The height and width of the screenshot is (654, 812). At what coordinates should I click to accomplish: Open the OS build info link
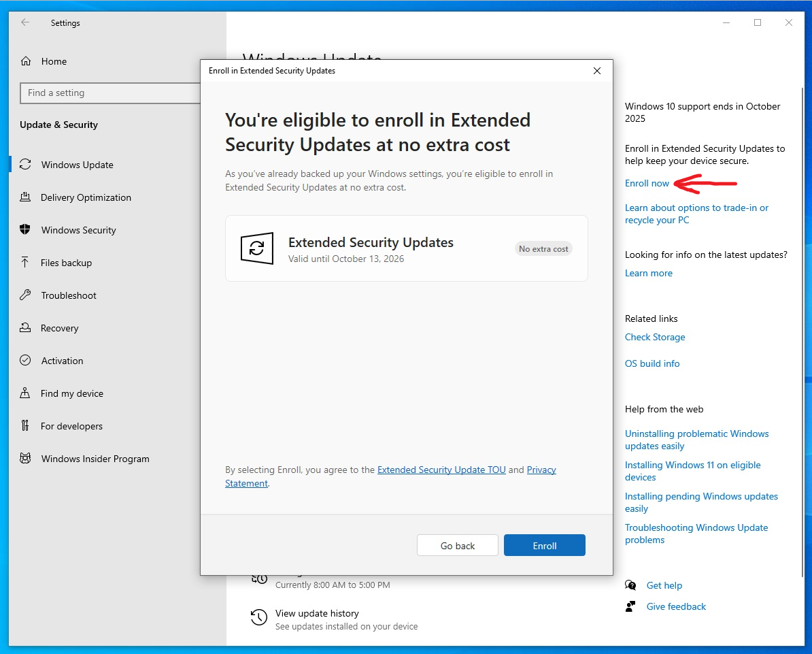point(652,363)
